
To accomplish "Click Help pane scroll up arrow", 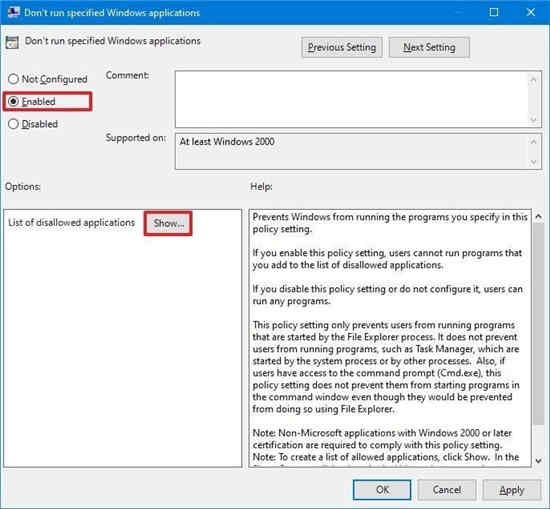I will [x=538, y=217].
